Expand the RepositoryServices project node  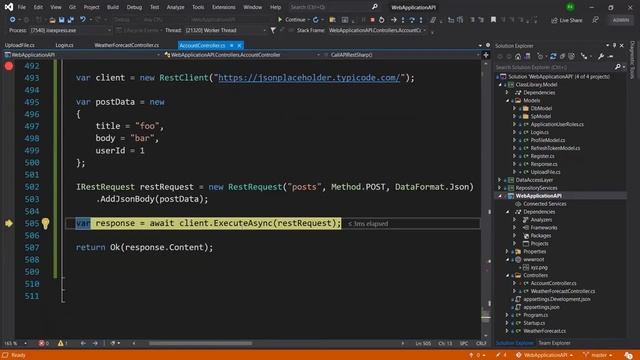pos(499,188)
